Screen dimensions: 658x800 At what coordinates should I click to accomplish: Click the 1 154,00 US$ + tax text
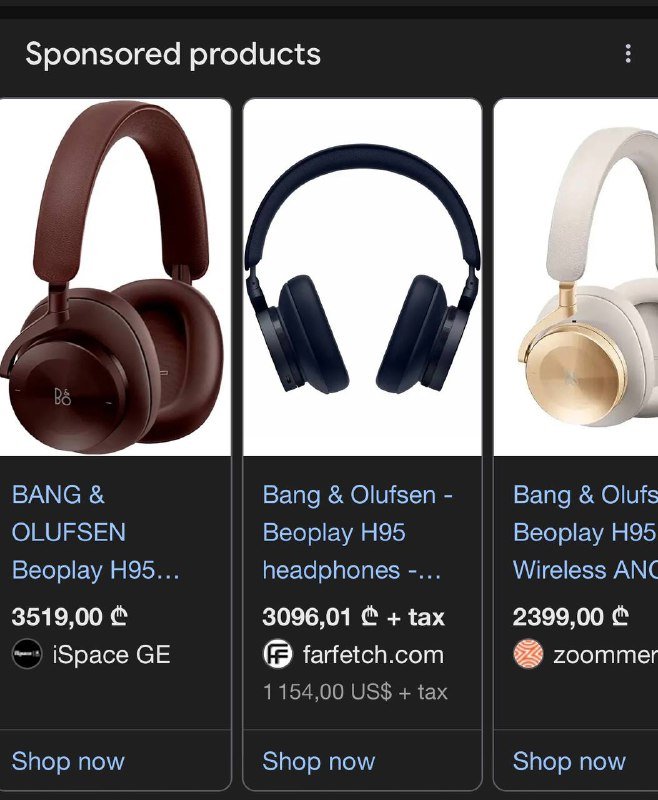tap(355, 692)
